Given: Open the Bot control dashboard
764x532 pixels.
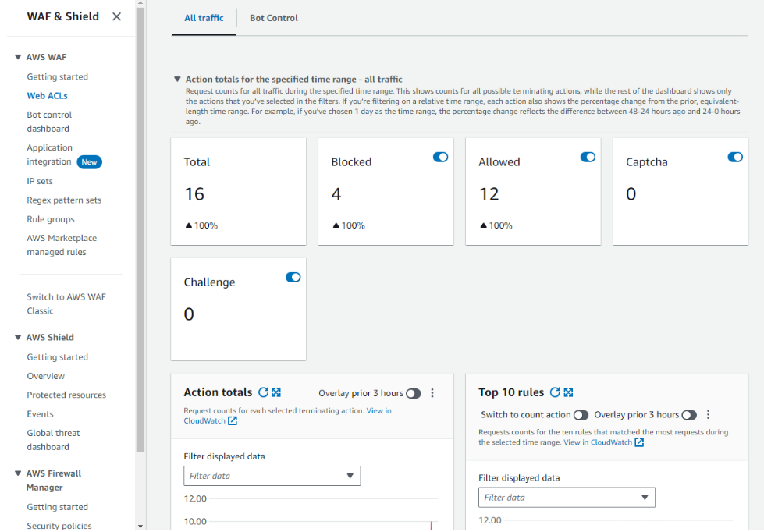Looking at the screenshot, I should tap(48, 122).
